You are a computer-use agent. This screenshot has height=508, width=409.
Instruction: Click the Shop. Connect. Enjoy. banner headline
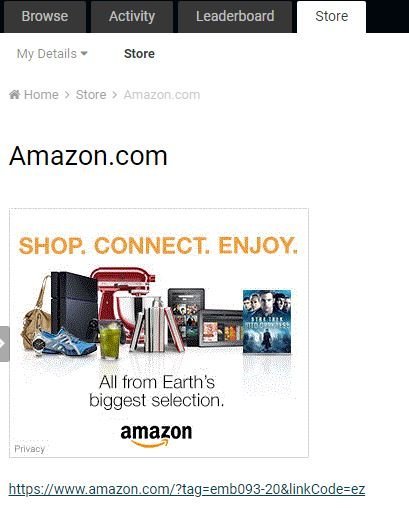[158, 245]
